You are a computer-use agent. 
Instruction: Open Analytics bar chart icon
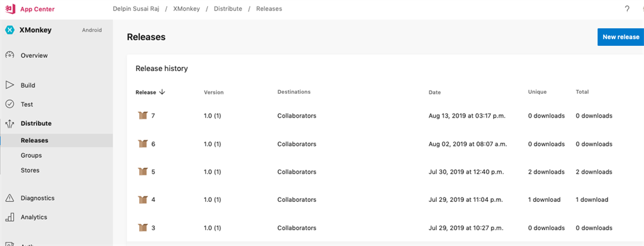(10, 217)
